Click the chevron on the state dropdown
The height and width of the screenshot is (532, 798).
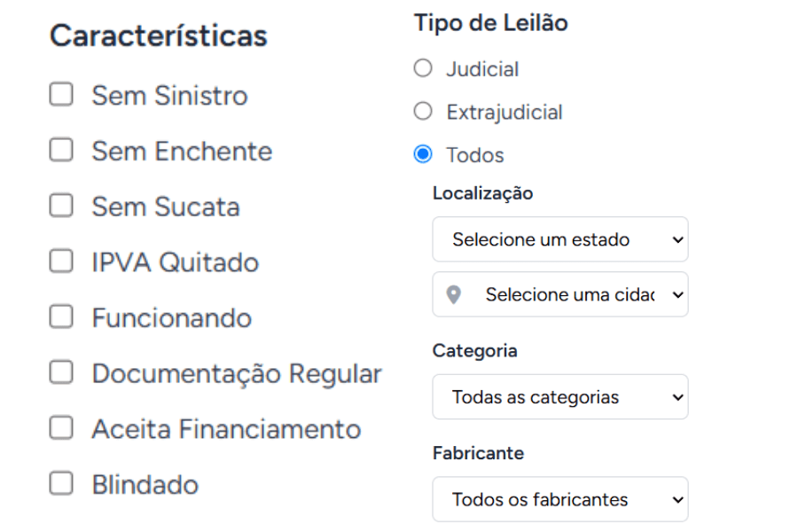pyautogui.click(x=677, y=239)
